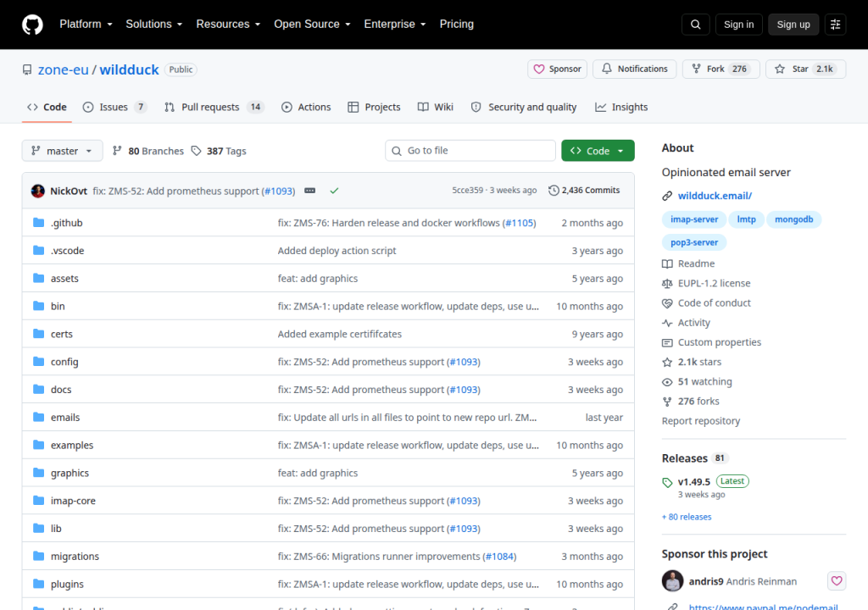Open the Platform dropdown menu
Image resolution: width=868 pixels, height=610 pixels.
(86, 25)
